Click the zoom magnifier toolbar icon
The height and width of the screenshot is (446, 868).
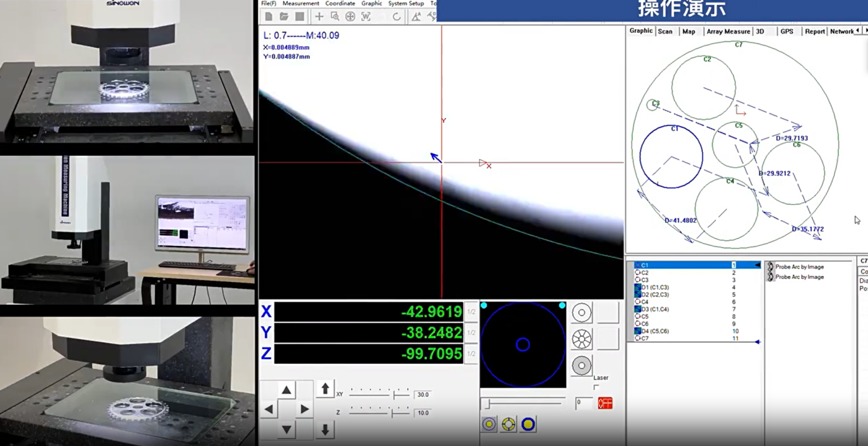point(335,16)
